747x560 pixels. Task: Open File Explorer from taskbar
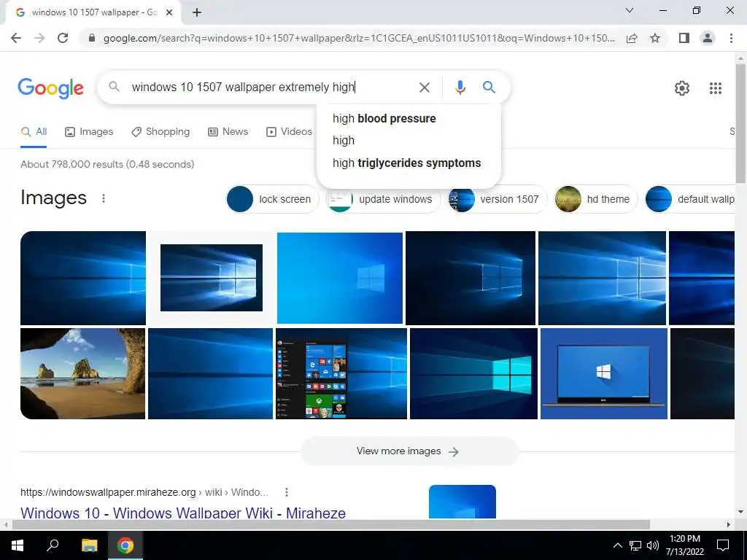[x=89, y=545]
